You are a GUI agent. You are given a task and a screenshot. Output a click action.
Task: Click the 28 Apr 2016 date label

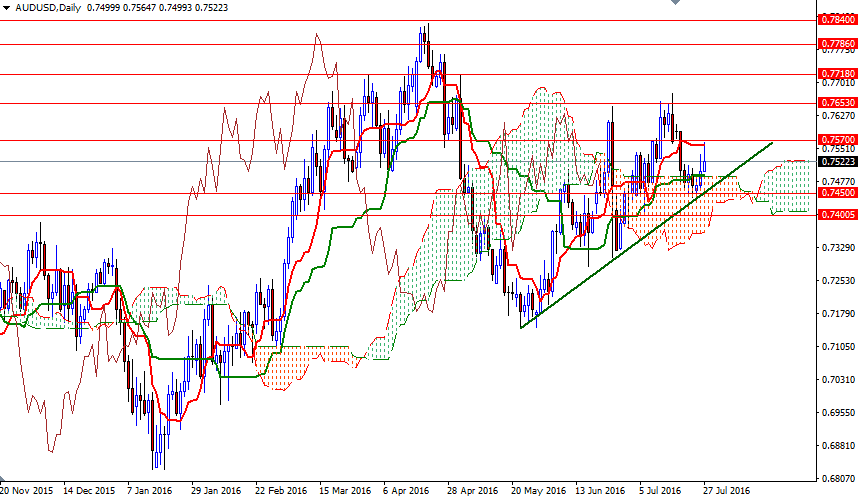(x=473, y=490)
